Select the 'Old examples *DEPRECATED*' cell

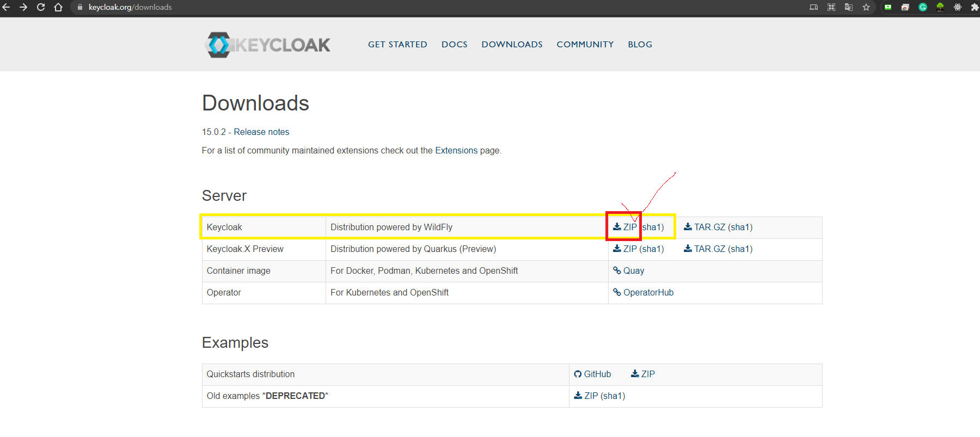pos(385,396)
